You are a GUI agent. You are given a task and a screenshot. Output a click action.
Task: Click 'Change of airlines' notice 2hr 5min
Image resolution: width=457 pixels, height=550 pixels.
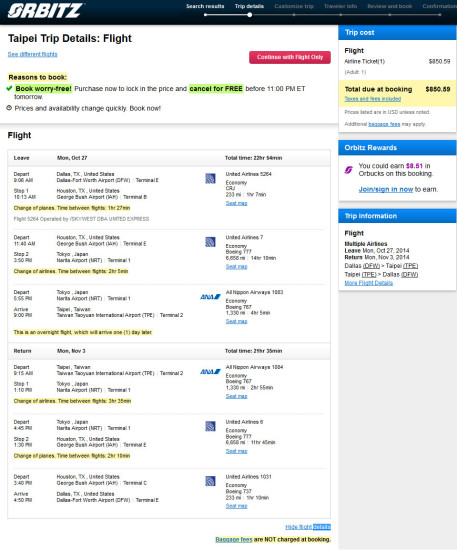tap(71, 271)
